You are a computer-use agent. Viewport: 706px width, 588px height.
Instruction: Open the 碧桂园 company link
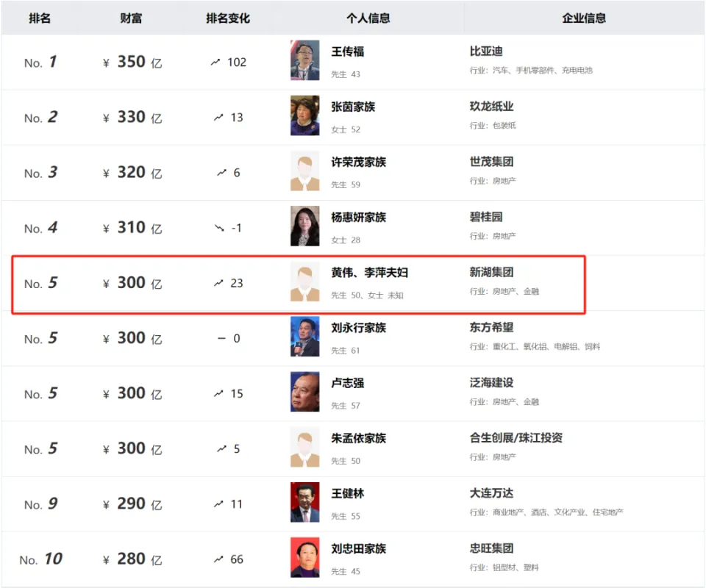click(486, 217)
